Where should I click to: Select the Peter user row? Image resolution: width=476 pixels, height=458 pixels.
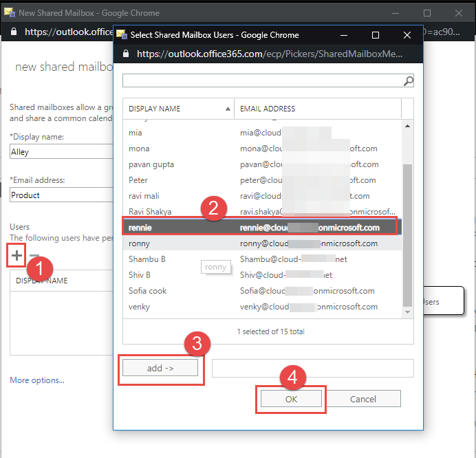[x=262, y=180]
